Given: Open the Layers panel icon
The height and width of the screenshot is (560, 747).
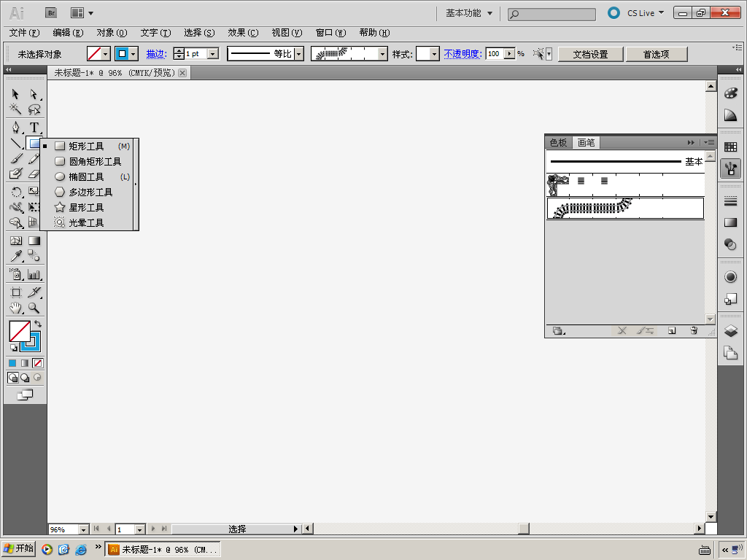Looking at the screenshot, I should pos(730,330).
